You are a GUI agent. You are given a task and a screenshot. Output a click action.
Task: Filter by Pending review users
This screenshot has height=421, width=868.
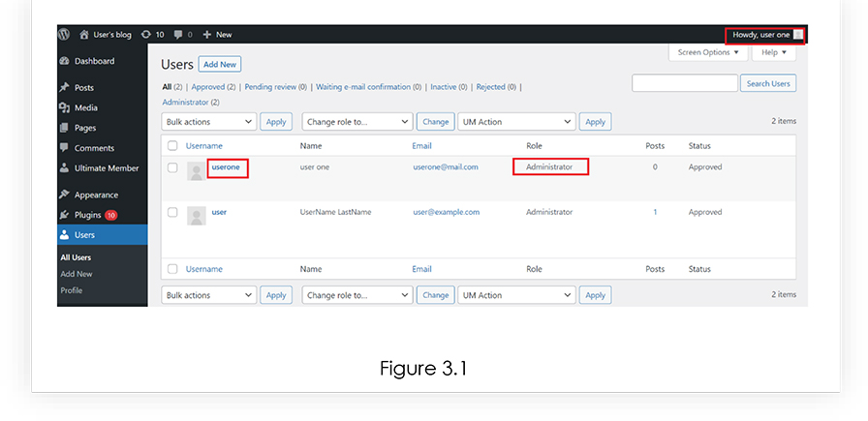[276, 87]
